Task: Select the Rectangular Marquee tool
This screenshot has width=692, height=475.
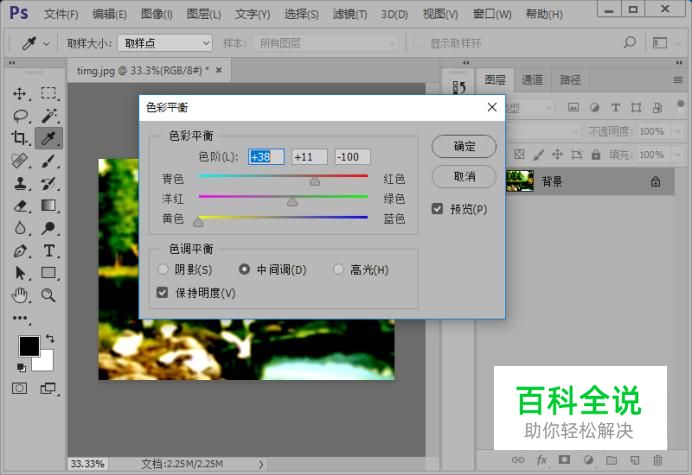Action: (x=49, y=94)
